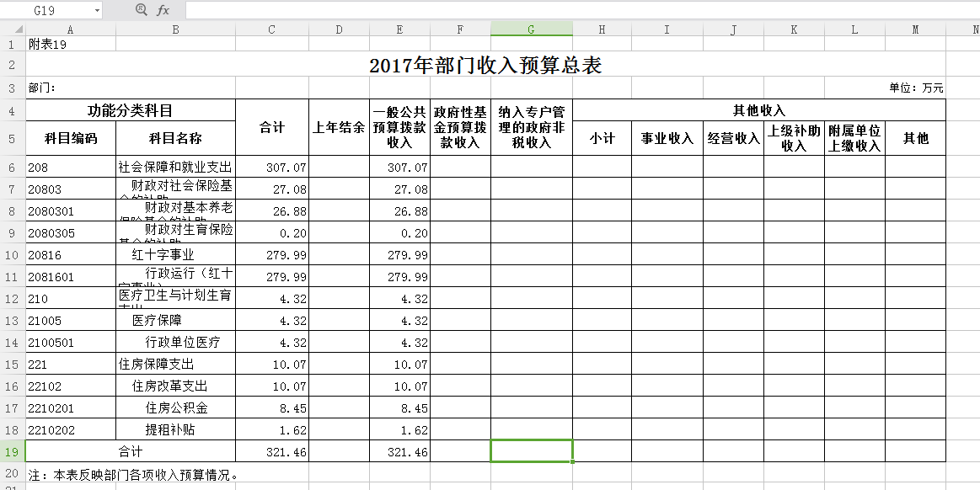Click the 单位：万元 unit label
980x490 pixels.
[x=916, y=88]
